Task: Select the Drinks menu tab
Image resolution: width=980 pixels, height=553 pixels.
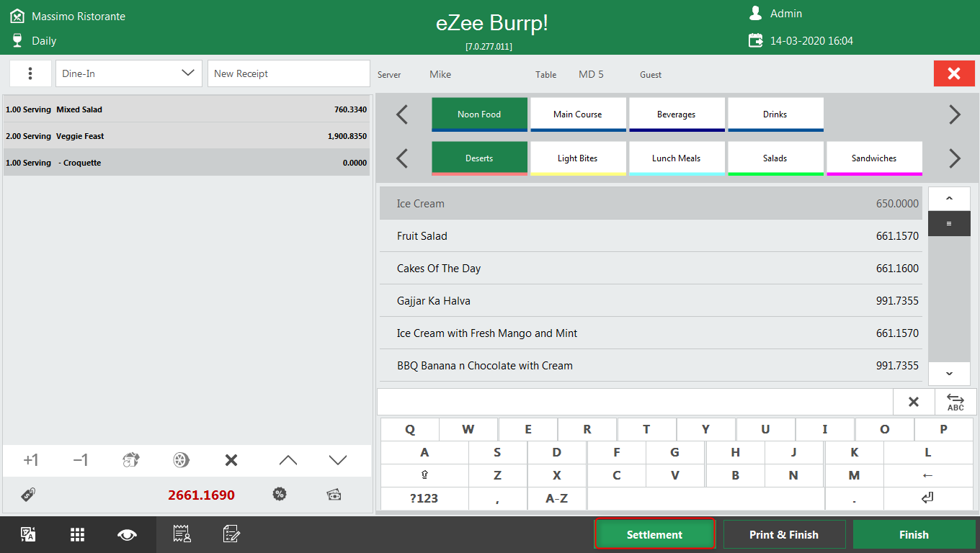Action: 775,114
